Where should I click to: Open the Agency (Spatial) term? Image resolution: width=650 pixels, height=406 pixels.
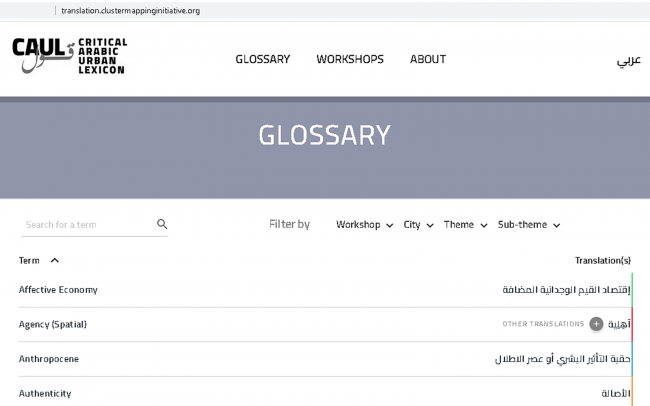pos(53,325)
